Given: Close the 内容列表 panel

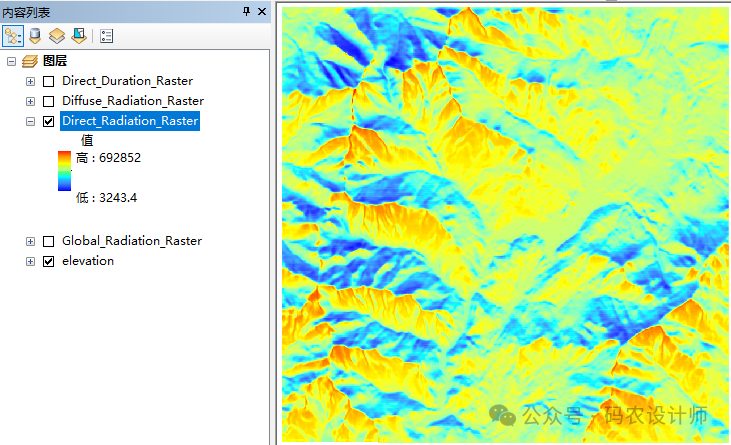Looking at the screenshot, I should click(262, 11).
